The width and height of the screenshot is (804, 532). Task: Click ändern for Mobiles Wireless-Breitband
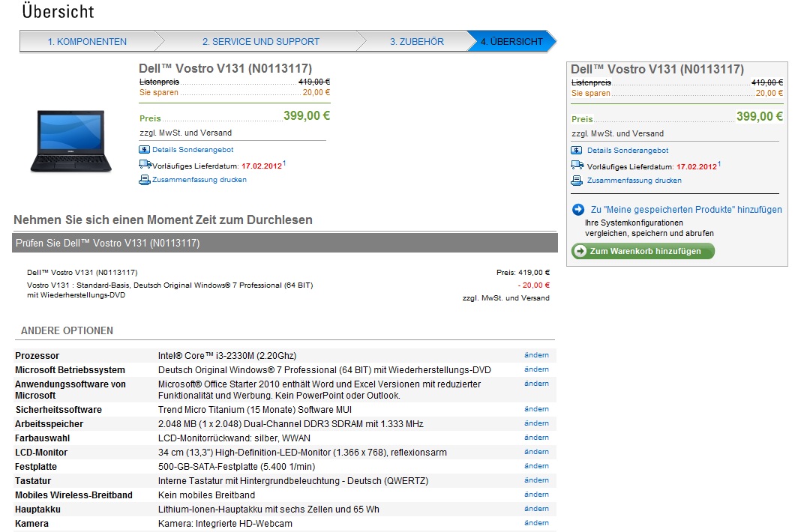click(536, 495)
